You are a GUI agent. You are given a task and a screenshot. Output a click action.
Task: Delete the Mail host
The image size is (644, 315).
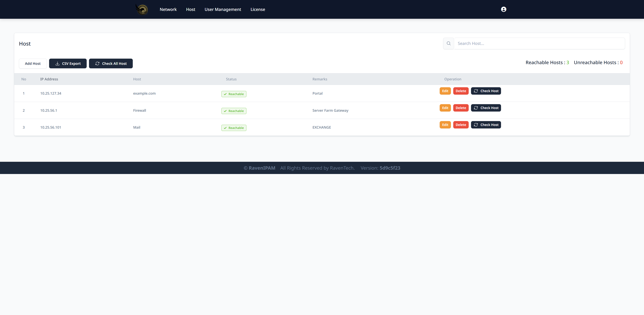click(x=461, y=125)
